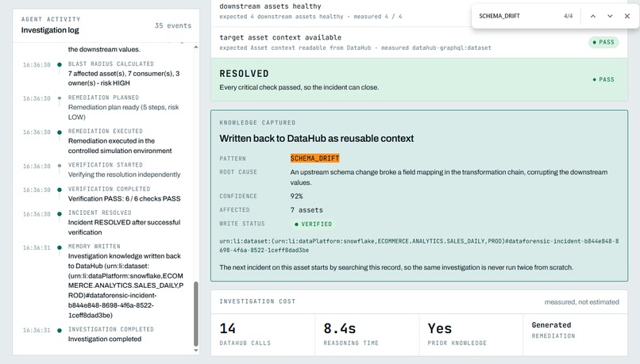Select the Blast Radius Calculated log event
The height and width of the screenshot is (364, 640).
click(105, 74)
